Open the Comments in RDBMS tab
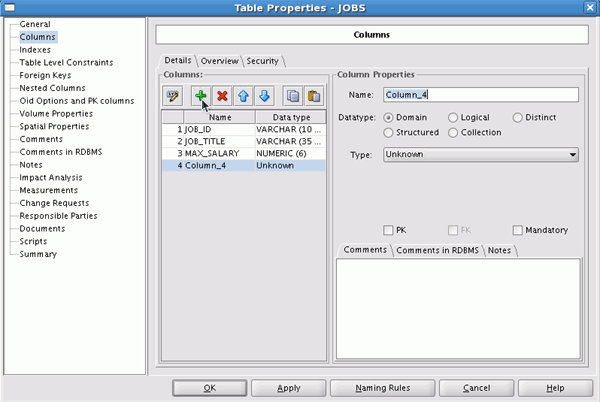Viewport: 600px width, 402px height. coord(437,250)
